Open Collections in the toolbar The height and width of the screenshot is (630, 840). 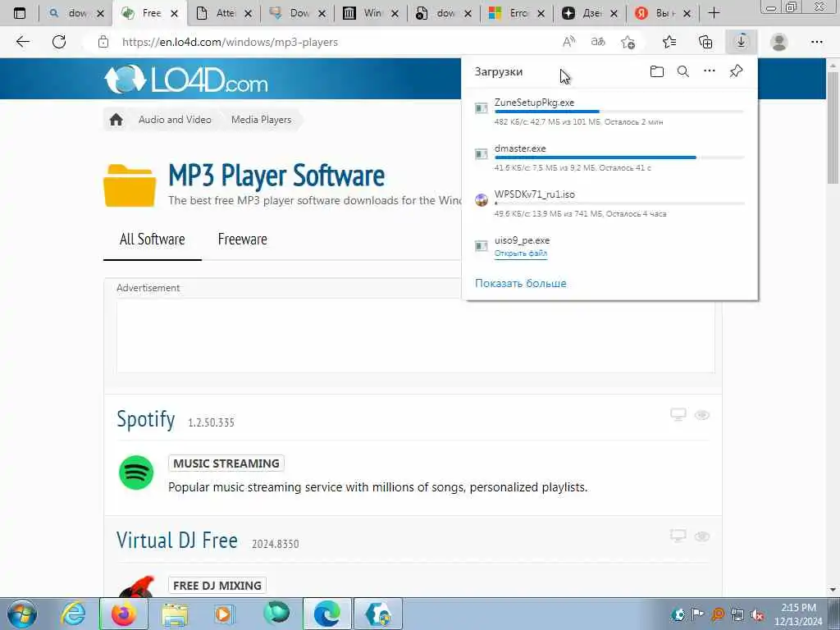click(x=705, y=42)
